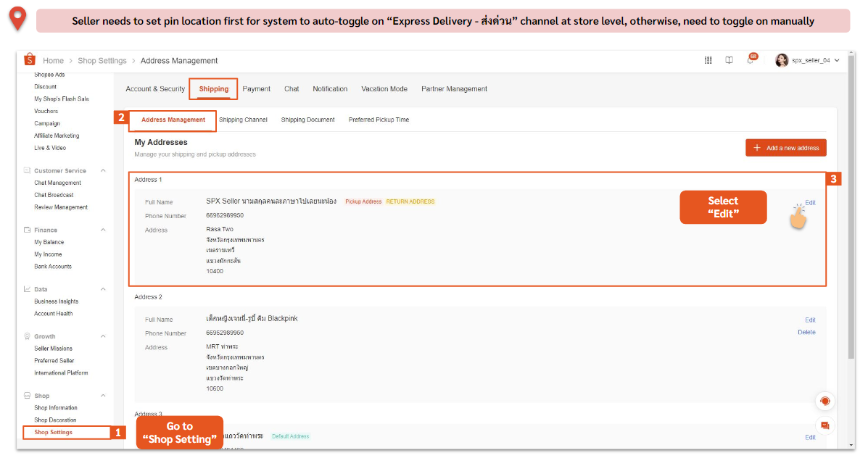868x458 pixels.
Task: Click the Shopee logo in the header
Action: click(30, 60)
